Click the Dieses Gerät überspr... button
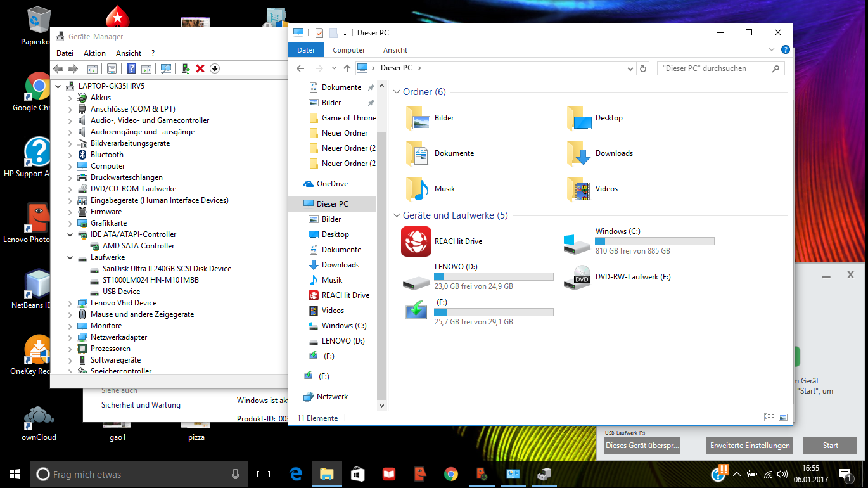The height and width of the screenshot is (488, 868). (x=642, y=446)
